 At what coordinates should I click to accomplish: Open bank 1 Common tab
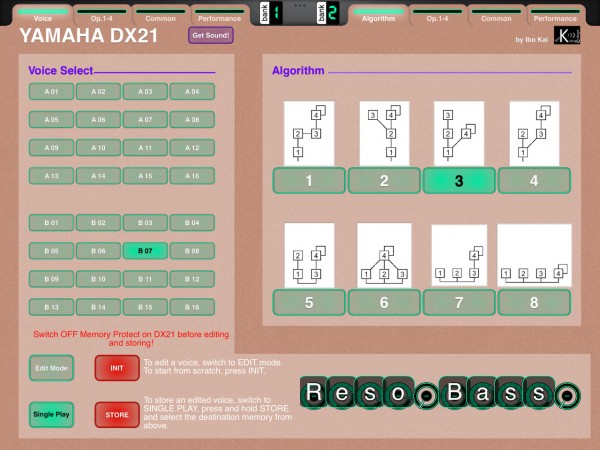click(160, 15)
